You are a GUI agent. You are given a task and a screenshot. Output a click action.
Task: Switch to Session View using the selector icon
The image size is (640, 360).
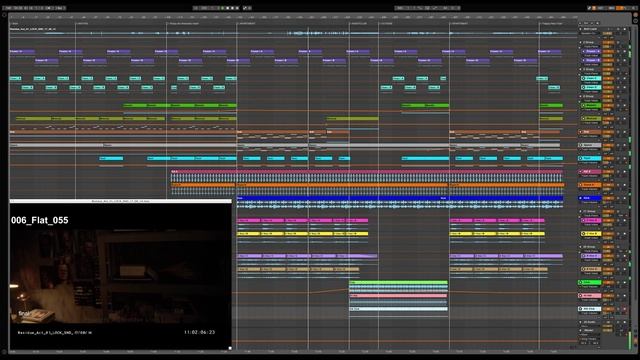point(636,21)
